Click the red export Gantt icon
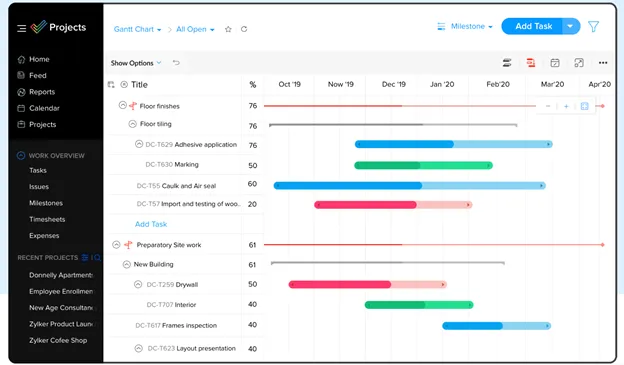This screenshot has width=624, height=365. click(x=530, y=62)
